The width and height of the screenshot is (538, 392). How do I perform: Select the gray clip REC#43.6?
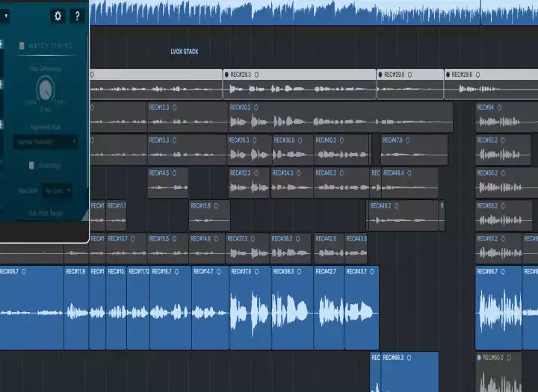coord(356,249)
